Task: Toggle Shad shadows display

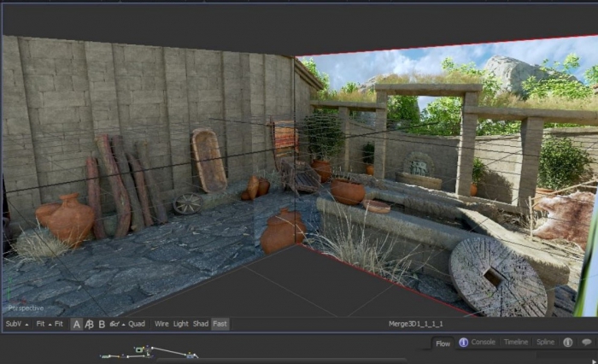Action: pos(201,324)
